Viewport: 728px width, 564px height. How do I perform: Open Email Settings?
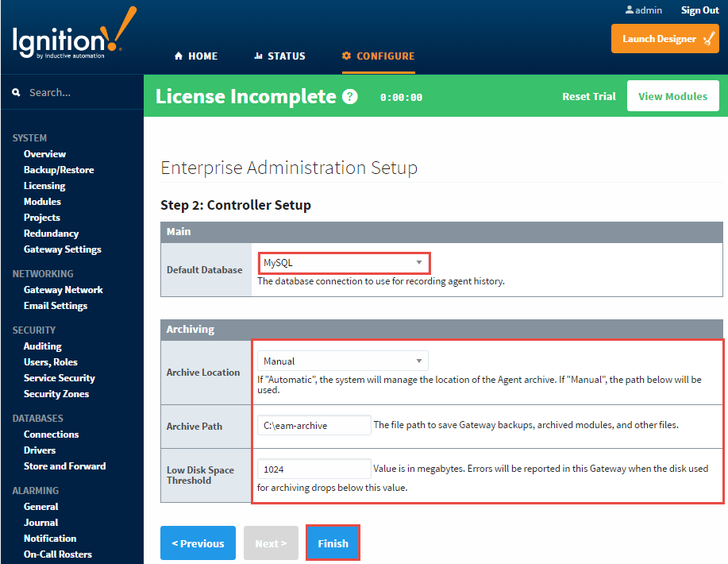[x=56, y=306]
